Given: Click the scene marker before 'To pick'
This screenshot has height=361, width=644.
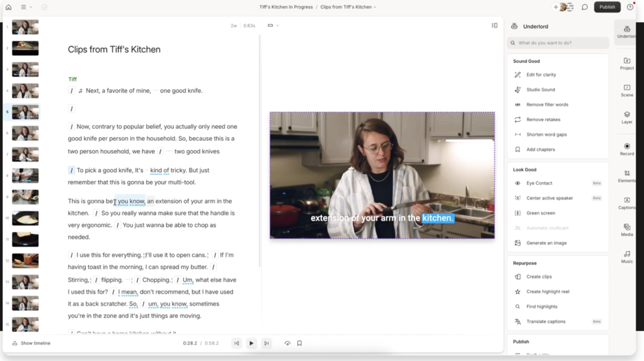Looking at the screenshot, I should 72,170.
